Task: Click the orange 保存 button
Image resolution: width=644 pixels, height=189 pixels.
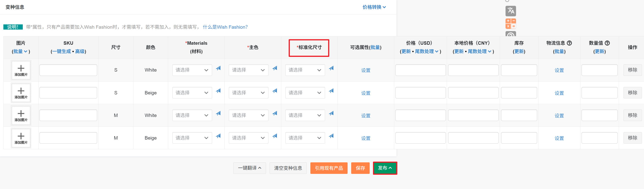Action: (x=360, y=168)
